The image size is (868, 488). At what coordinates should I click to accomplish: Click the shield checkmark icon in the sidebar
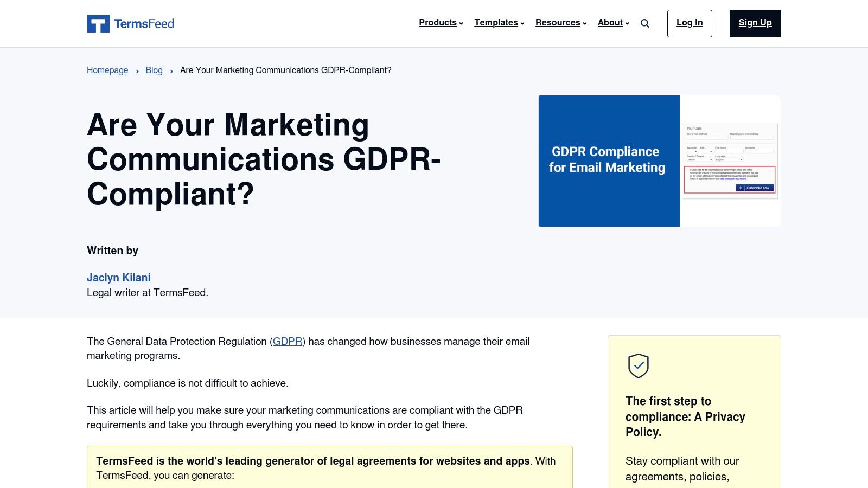(x=638, y=366)
